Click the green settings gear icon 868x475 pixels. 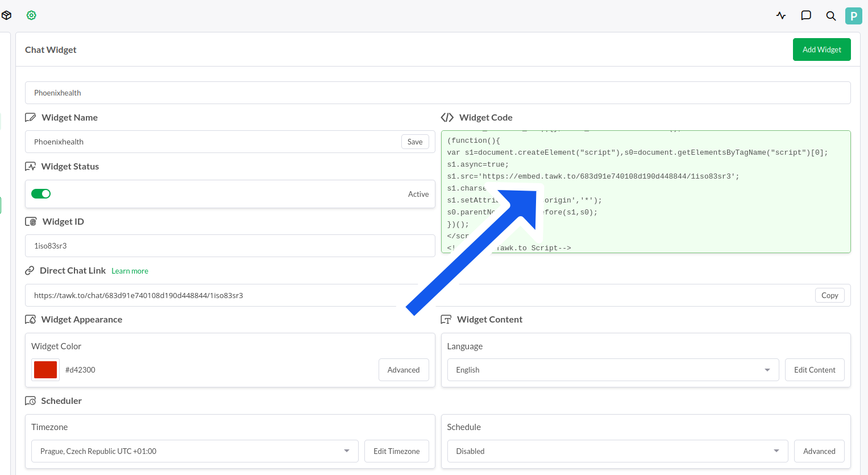[31, 15]
